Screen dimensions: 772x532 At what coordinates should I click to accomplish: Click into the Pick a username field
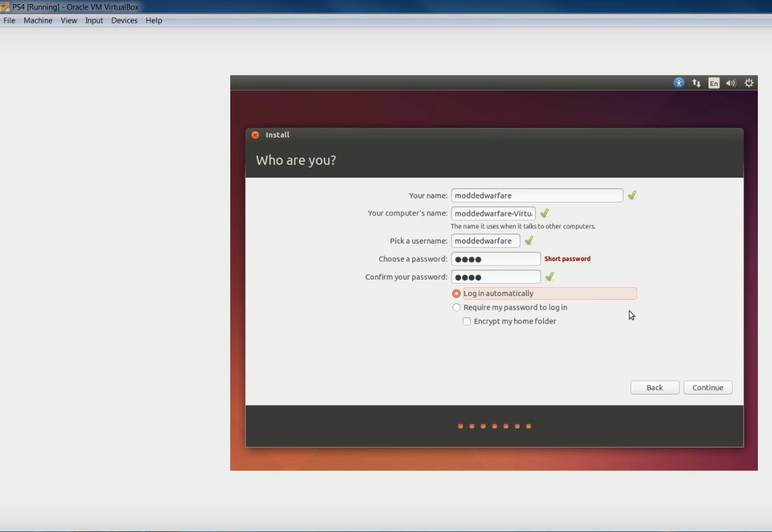click(x=486, y=241)
